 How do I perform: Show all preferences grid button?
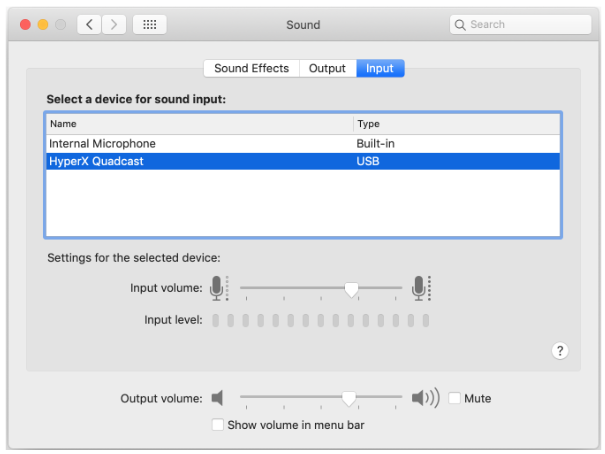coord(149,24)
